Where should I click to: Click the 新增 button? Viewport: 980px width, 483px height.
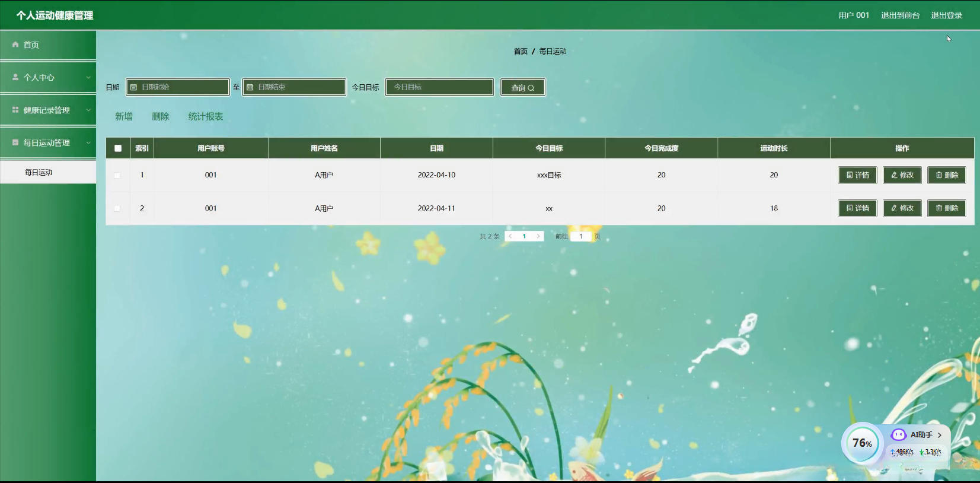[x=124, y=116]
